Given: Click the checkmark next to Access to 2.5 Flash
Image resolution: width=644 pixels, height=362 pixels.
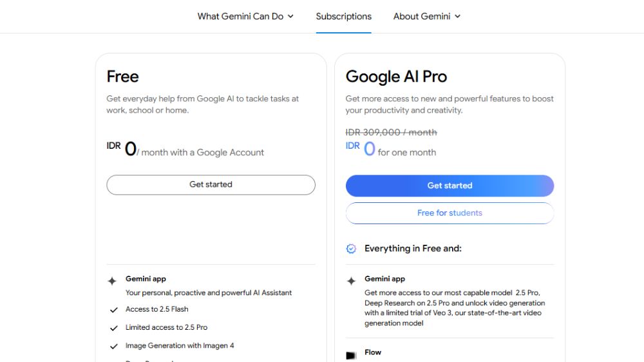Looking at the screenshot, I should point(114,310).
